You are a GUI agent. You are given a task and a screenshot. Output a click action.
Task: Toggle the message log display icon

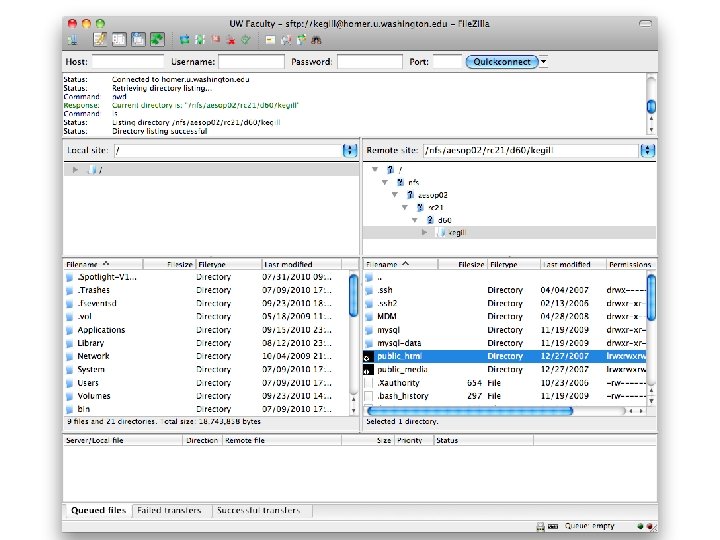100,40
